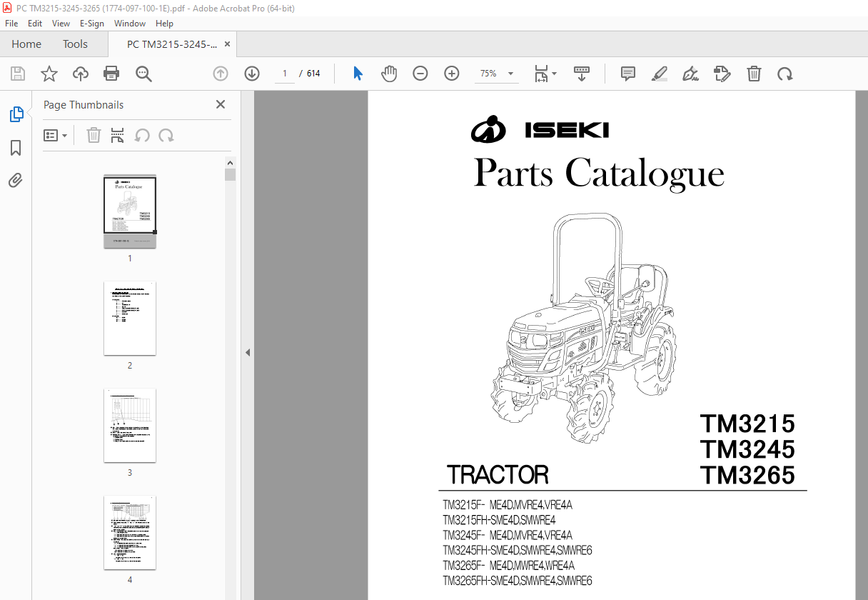
Task: Bookmark file with star icon
Action: (49, 74)
